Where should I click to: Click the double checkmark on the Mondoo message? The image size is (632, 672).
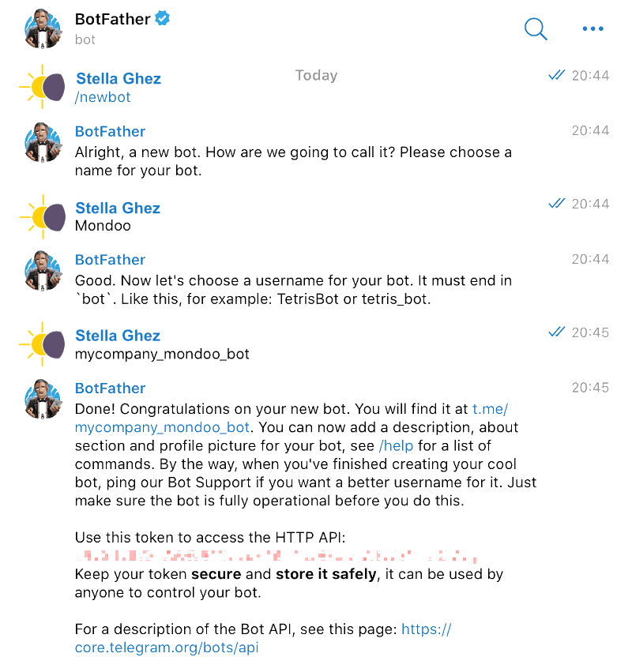point(556,204)
